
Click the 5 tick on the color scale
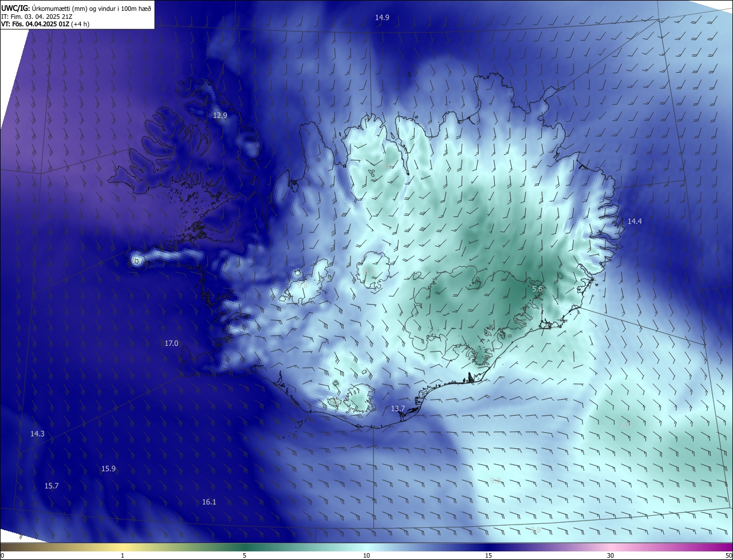click(x=245, y=555)
